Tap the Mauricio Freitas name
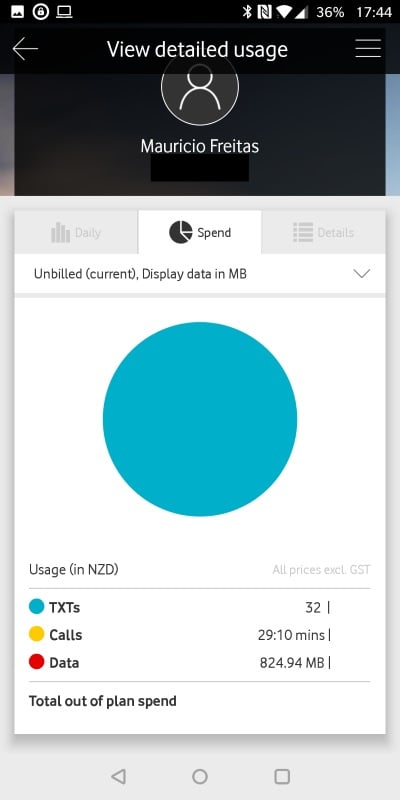Viewport: 400px width, 800px height. click(200, 146)
